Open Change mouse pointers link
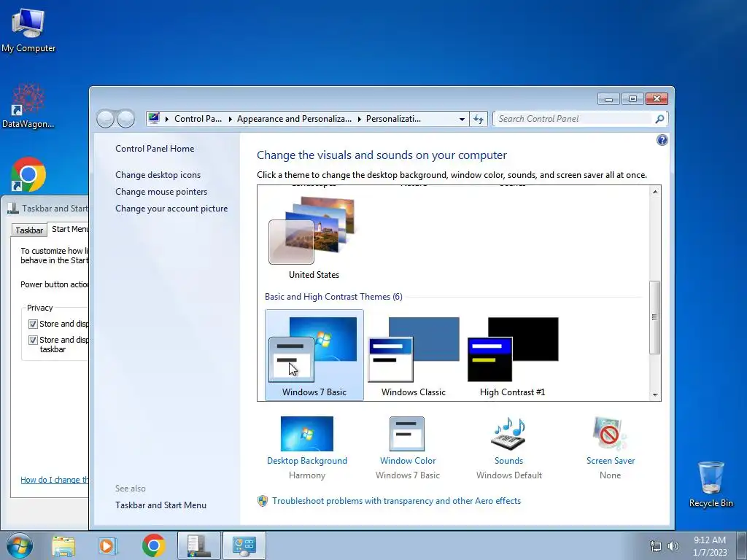This screenshot has height=560, width=747. click(x=161, y=192)
